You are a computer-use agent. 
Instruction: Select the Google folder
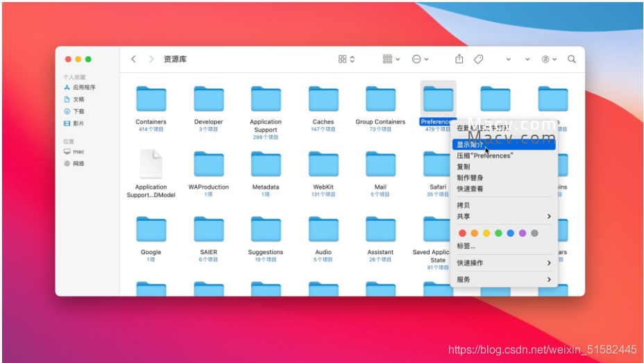[151, 229]
